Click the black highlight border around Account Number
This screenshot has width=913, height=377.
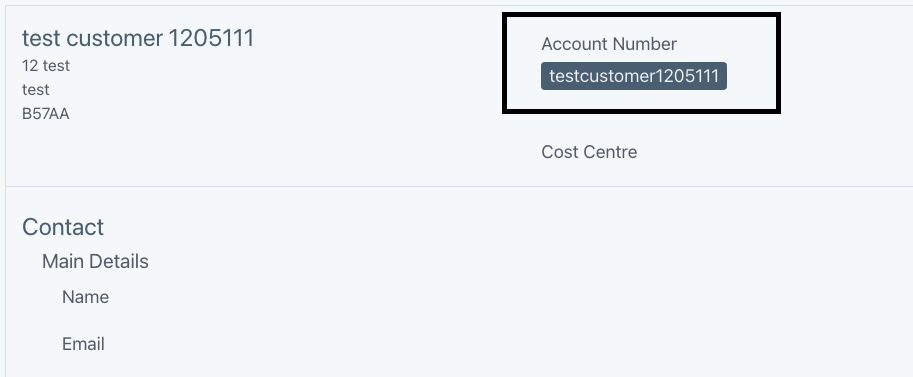(x=641, y=15)
